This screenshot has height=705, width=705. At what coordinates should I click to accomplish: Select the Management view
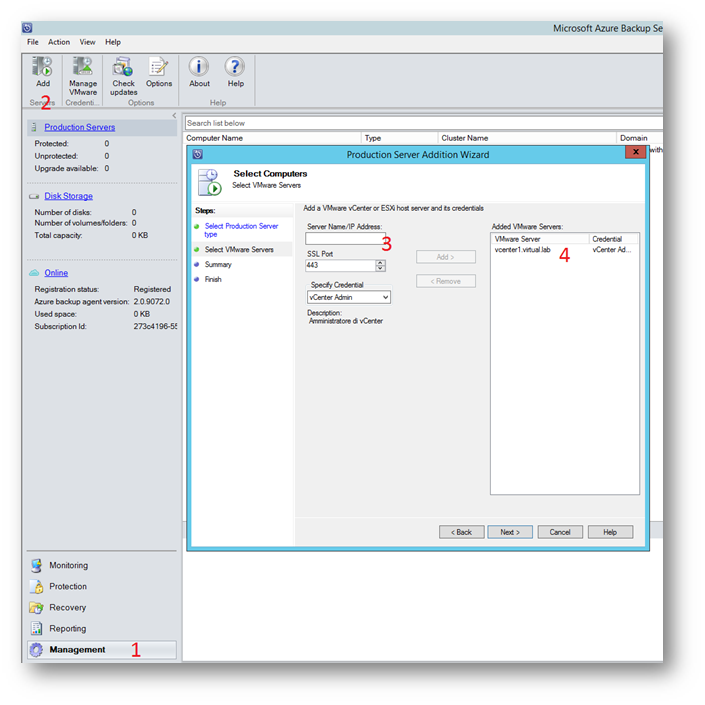click(x=102, y=650)
